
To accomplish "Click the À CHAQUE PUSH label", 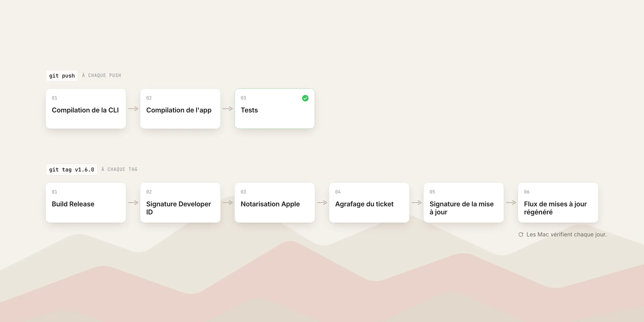I will click(102, 75).
